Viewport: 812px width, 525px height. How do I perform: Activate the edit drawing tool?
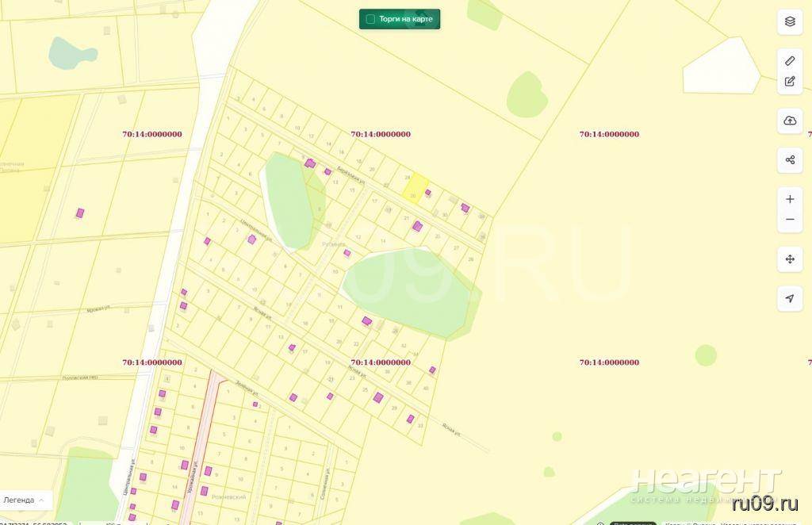(790, 81)
